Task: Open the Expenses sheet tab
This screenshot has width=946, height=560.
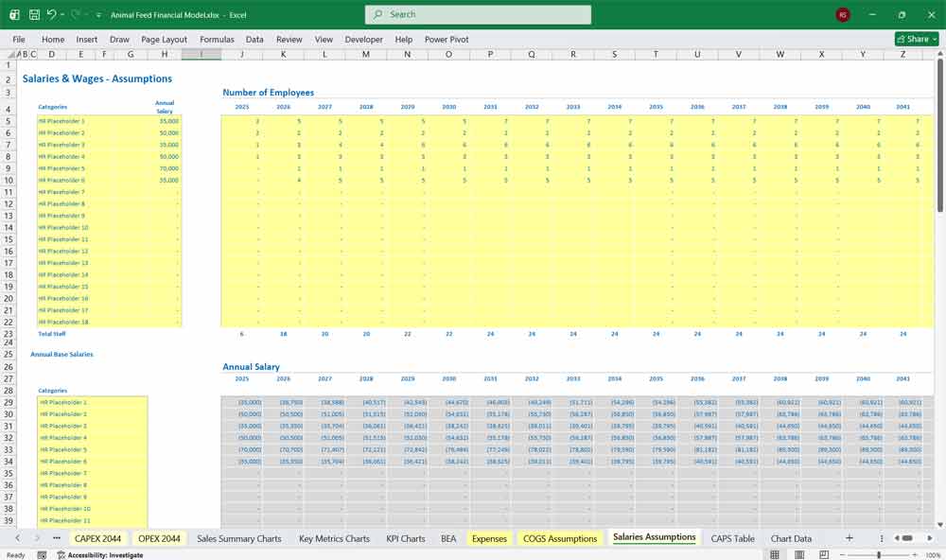Action: (490, 537)
